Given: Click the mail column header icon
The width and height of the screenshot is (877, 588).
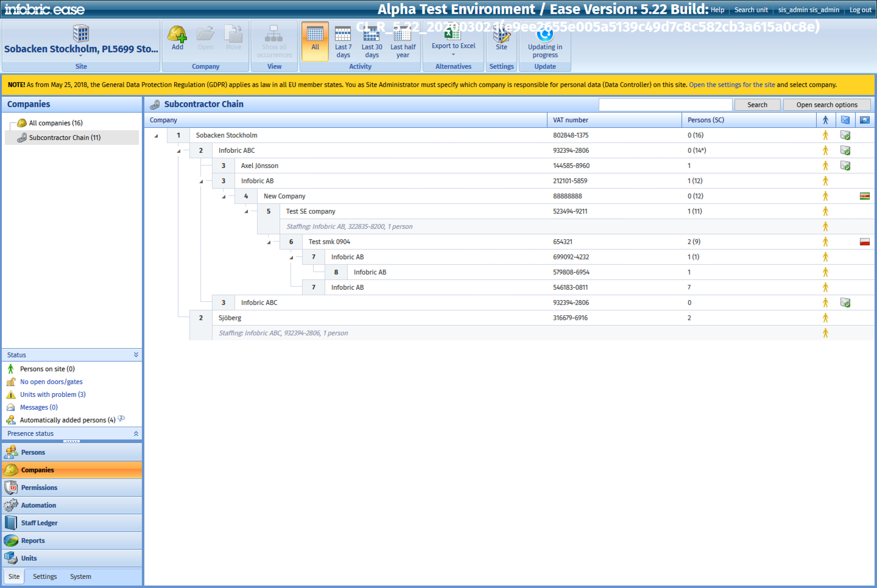Looking at the screenshot, I should (x=845, y=120).
